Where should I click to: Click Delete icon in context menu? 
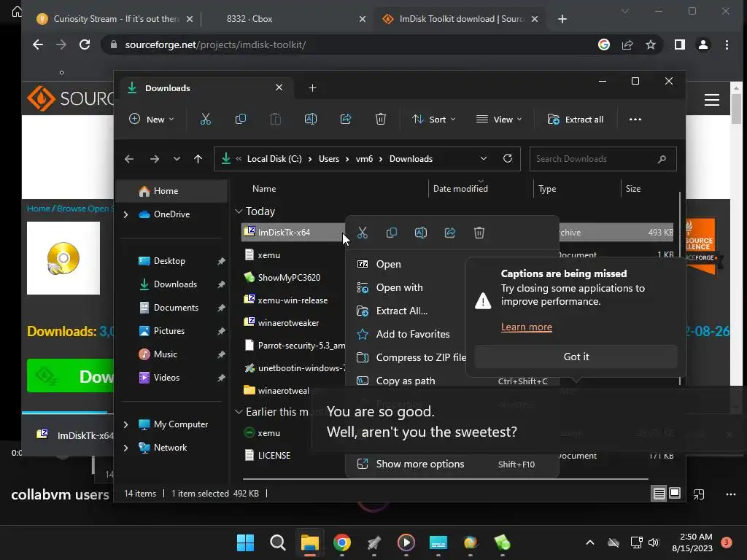(479, 233)
